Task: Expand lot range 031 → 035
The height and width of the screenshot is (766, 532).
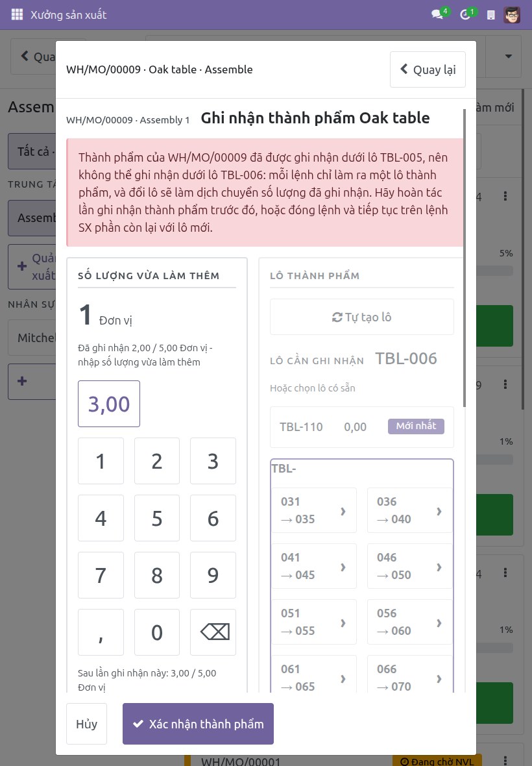Action: (314, 510)
